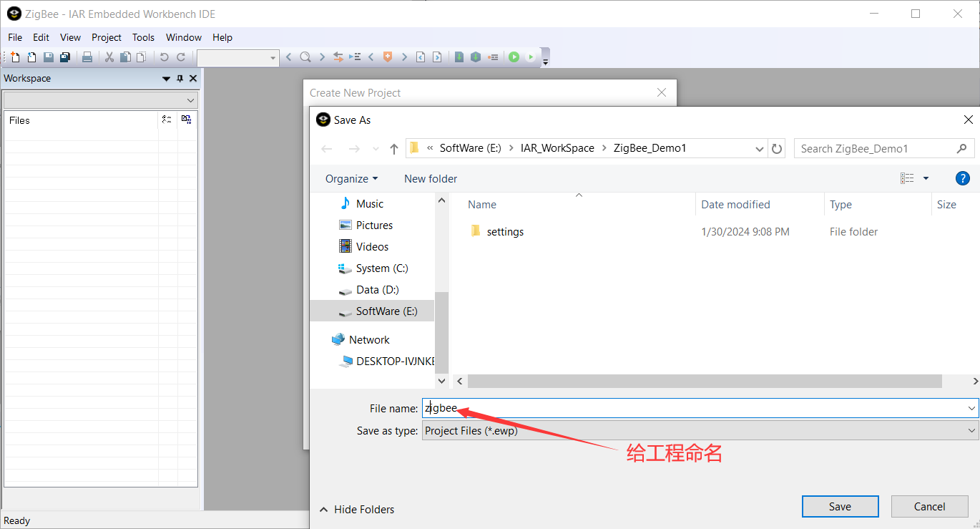Viewport: 980px width, 529px height.
Task: Close the Create New Project dialog
Action: [x=662, y=92]
